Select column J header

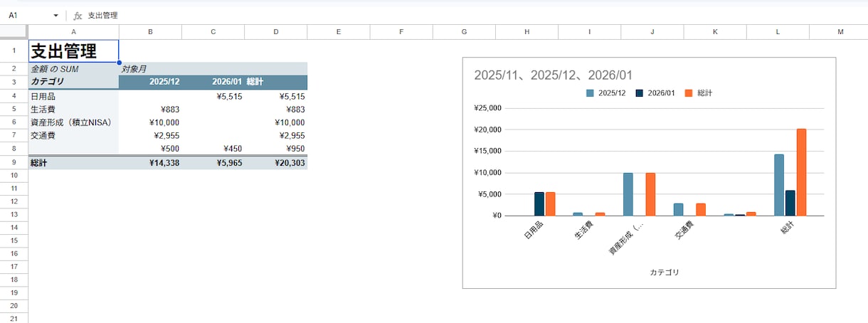(x=652, y=31)
